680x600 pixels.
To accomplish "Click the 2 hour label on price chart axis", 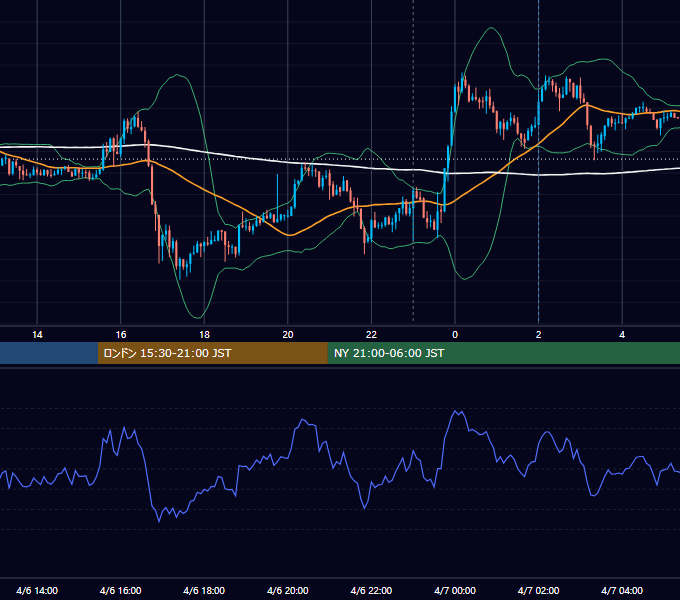I will click(x=538, y=334).
